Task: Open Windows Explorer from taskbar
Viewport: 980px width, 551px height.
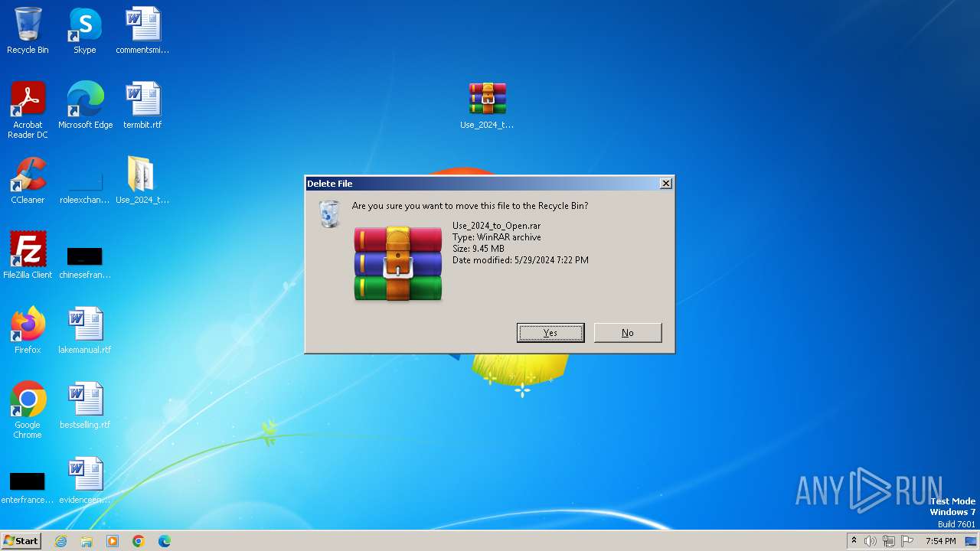Action: coord(87,541)
